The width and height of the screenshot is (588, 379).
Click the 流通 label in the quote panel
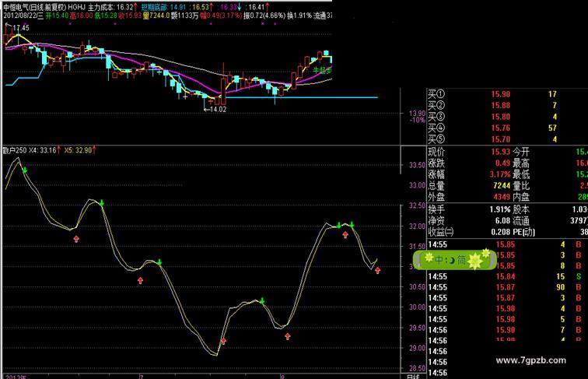521,221
